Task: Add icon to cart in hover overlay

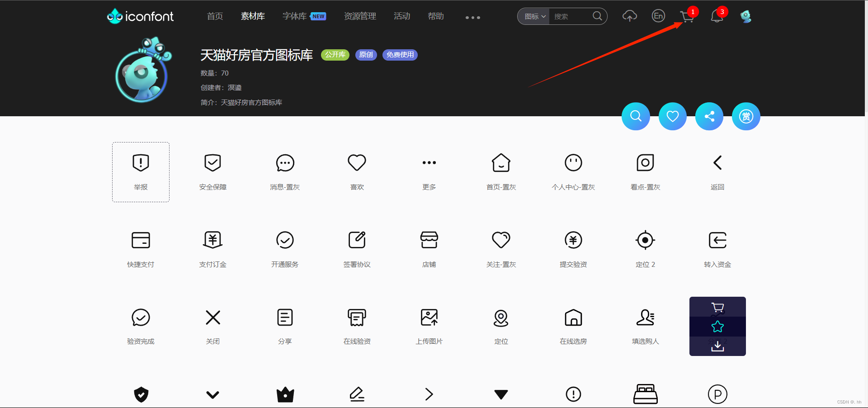Action: (x=717, y=307)
